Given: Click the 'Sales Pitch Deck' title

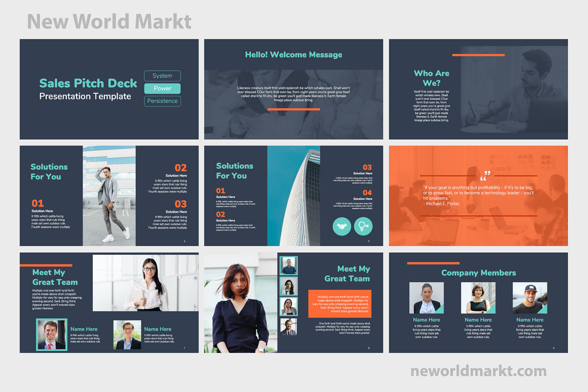Looking at the screenshot, I should click(x=88, y=83).
